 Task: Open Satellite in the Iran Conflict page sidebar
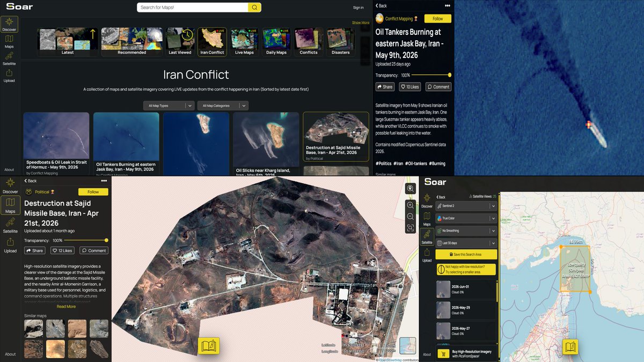point(9,58)
